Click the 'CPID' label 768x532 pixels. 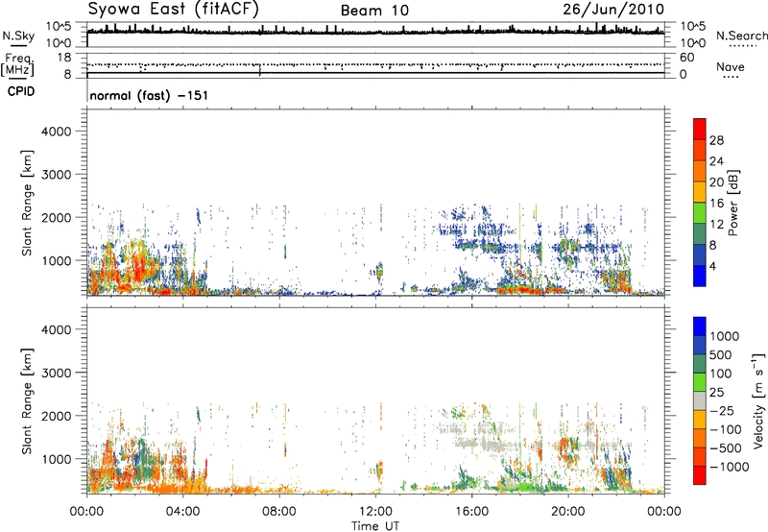point(21,91)
